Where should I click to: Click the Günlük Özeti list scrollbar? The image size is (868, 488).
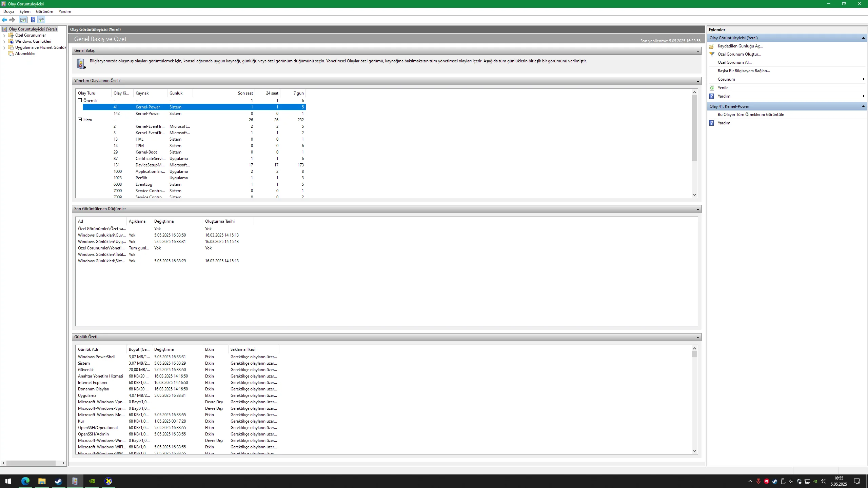point(694,354)
